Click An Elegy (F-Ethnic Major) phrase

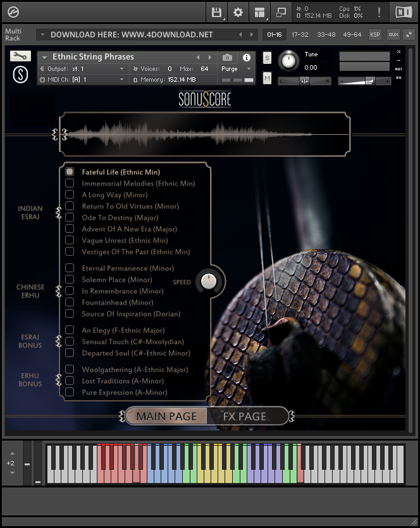click(123, 330)
